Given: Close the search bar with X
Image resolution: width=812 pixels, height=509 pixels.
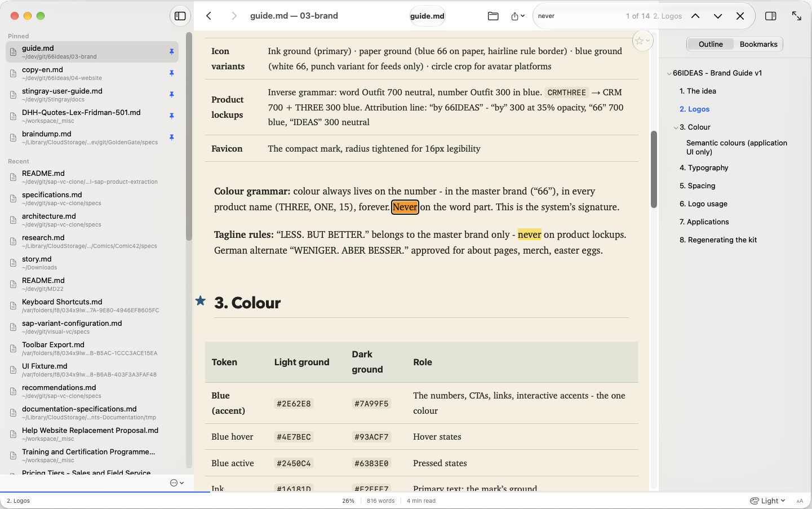Looking at the screenshot, I should tap(740, 16).
